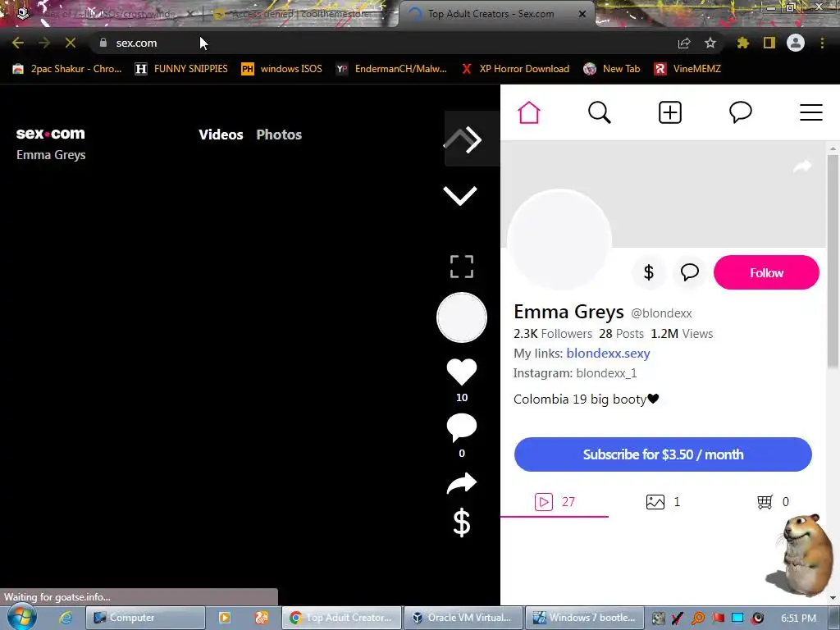
Task: Open comments with the speech bubble showing 0
Action: pyautogui.click(x=462, y=427)
